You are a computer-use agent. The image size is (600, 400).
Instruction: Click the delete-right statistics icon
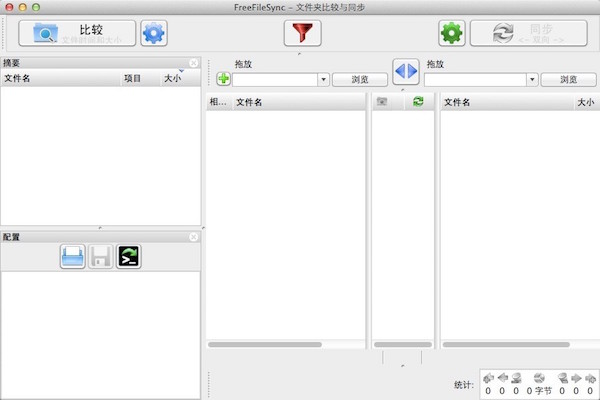point(562,378)
